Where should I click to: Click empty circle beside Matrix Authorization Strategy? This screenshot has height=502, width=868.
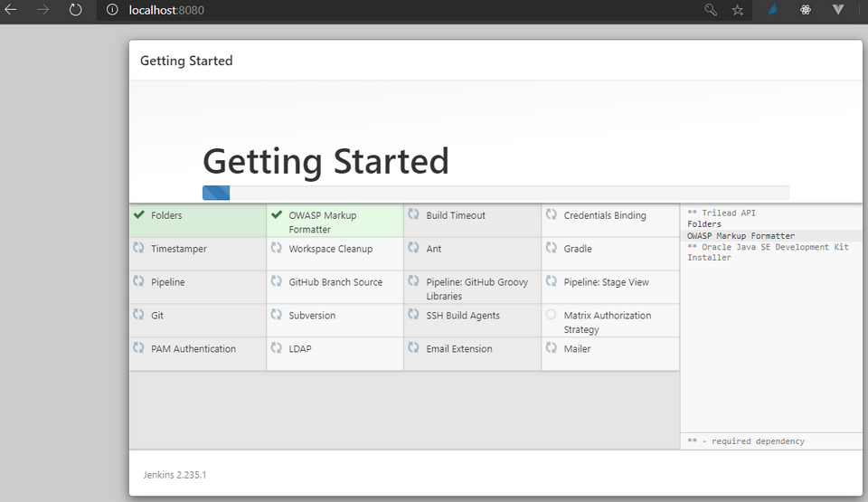(x=551, y=314)
